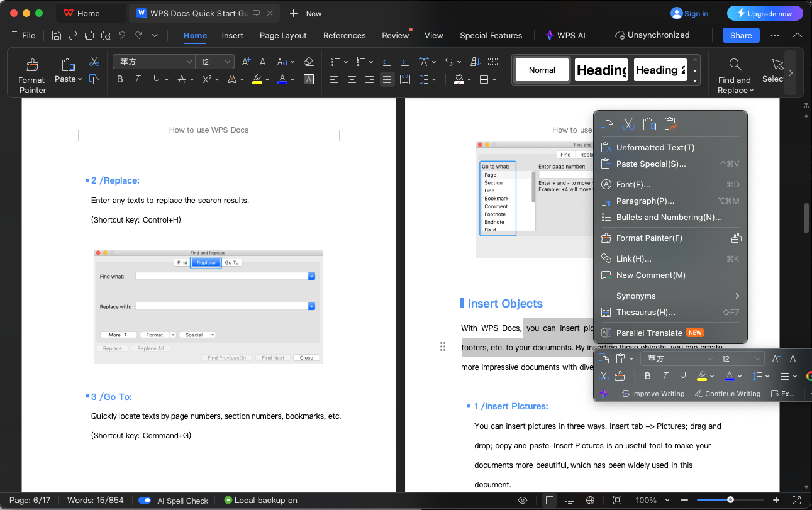Click the ribbon Copy icon below scissors
Viewport: 812px width, 510px height.
tap(94, 79)
